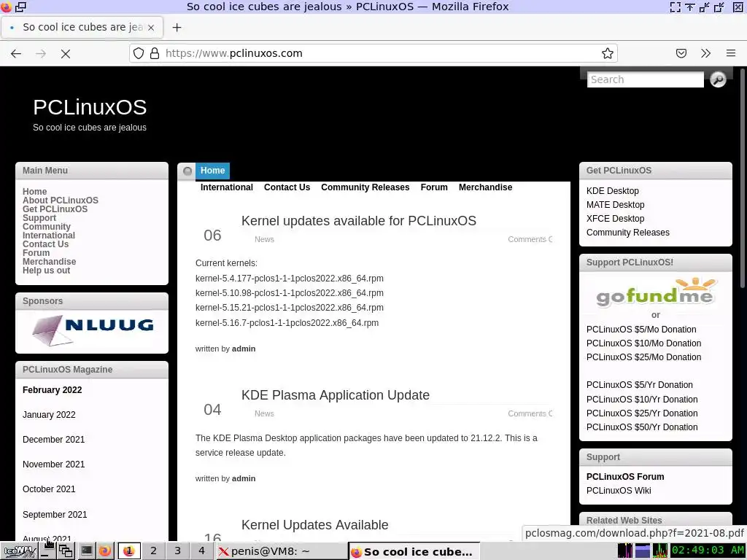
Task: Click the page vertical scrollbar
Action: [742, 178]
